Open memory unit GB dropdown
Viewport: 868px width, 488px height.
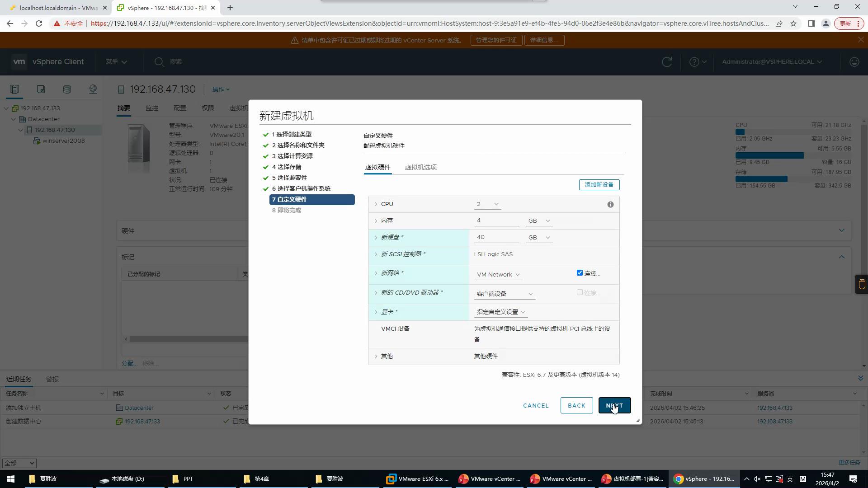[x=539, y=221]
